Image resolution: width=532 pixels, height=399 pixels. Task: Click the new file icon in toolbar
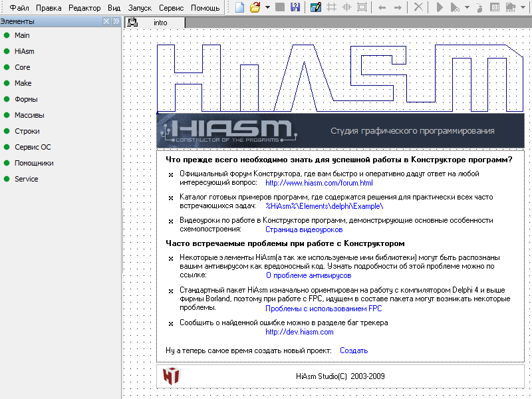pos(239,7)
